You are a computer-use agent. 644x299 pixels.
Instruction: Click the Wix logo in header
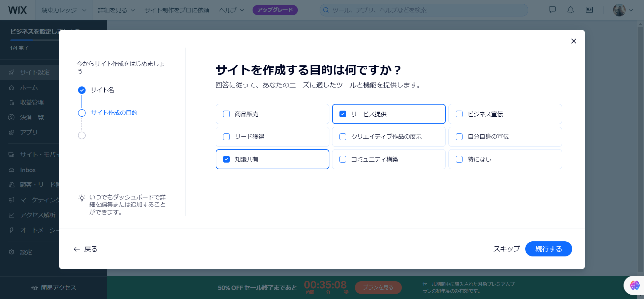point(17,10)
